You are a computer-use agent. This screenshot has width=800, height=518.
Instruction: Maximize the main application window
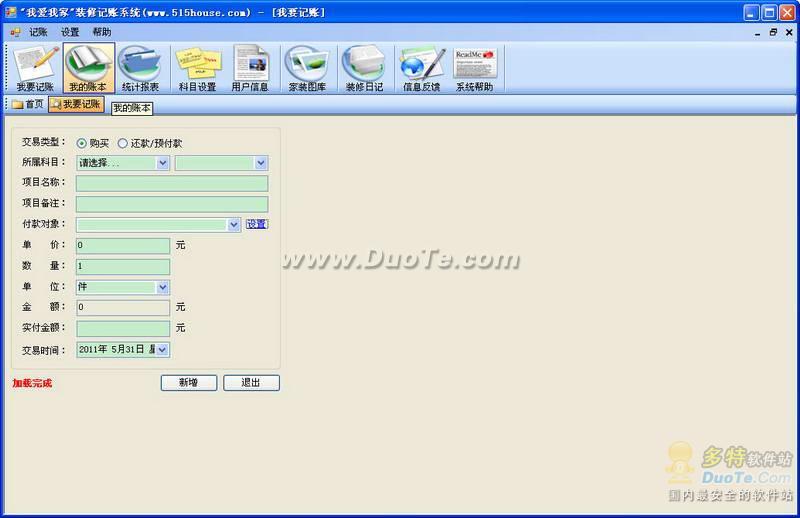[769, 13]
